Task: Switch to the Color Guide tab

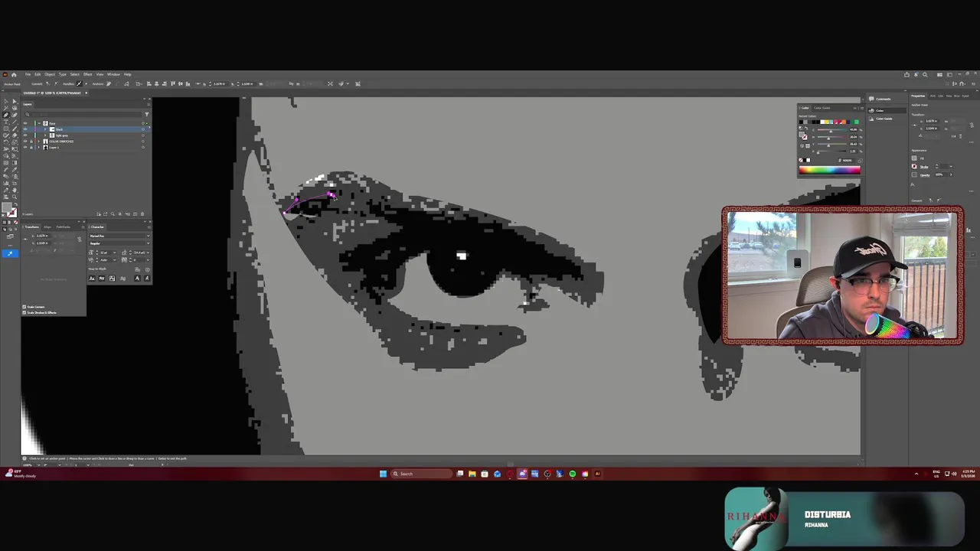Action: (x=822, y=108)
